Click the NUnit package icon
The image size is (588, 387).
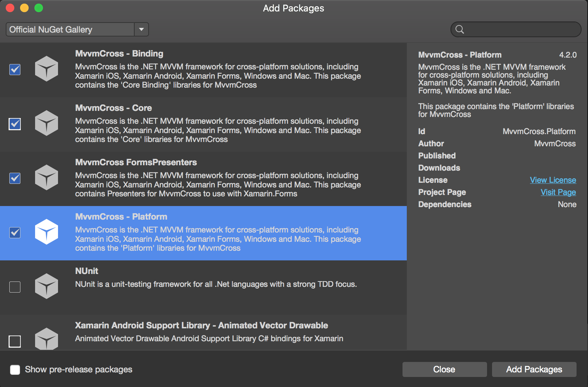pos(47,286)
